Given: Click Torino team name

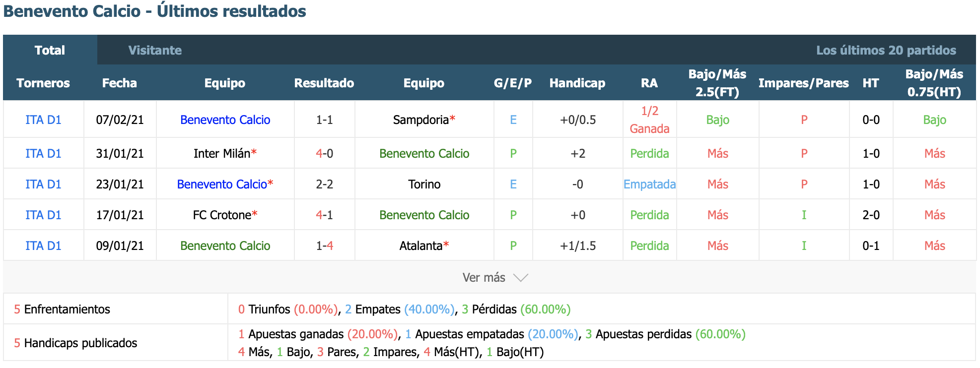Looking at the screenshot, I should [424, 184].
